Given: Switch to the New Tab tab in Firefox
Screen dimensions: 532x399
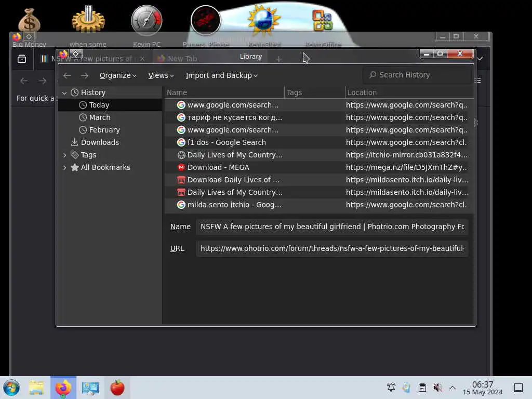Looking at the screenshot, I should tap(182, 59).
